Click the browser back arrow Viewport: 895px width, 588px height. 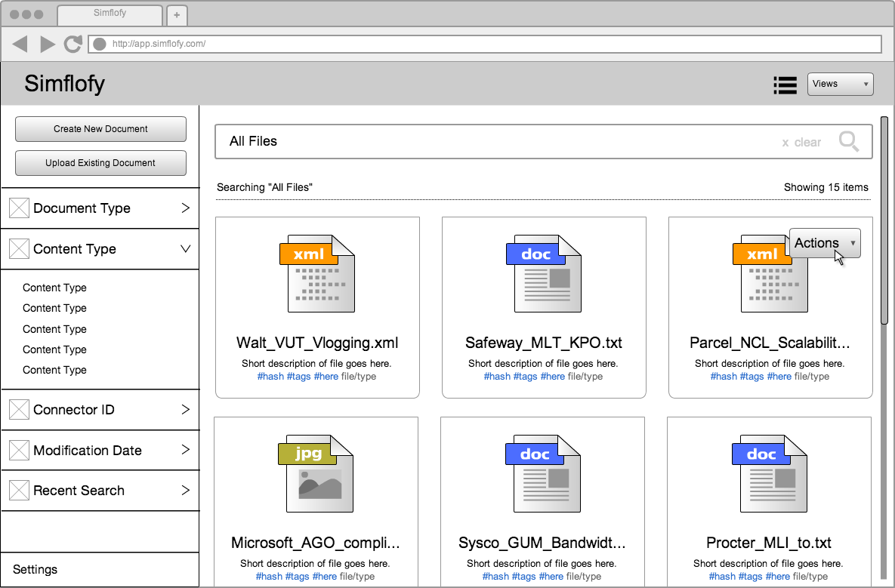(20, 45)
